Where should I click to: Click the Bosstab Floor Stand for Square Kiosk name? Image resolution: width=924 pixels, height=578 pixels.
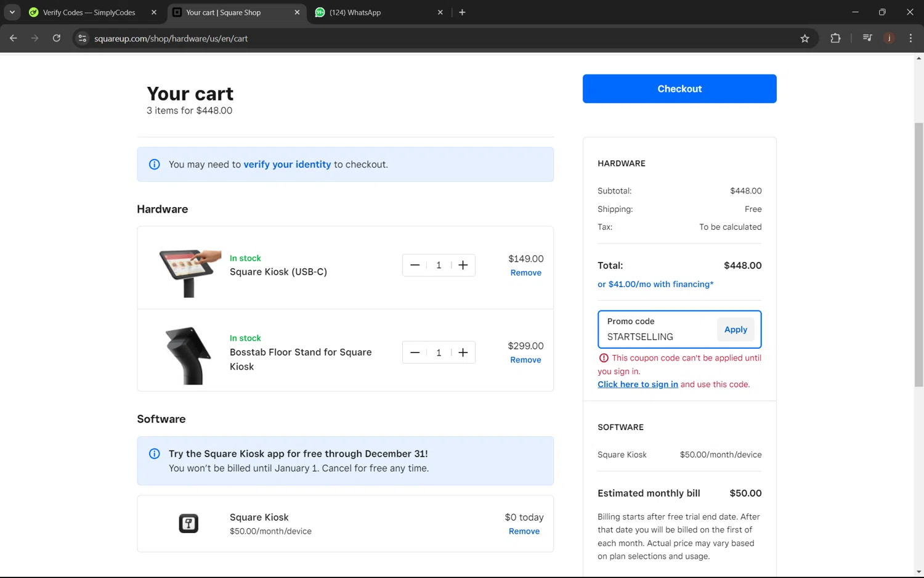[x=301, y=359]
